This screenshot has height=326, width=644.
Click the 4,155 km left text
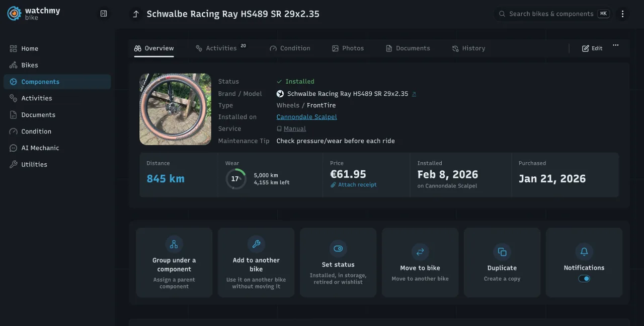click(x=272, y=182)
